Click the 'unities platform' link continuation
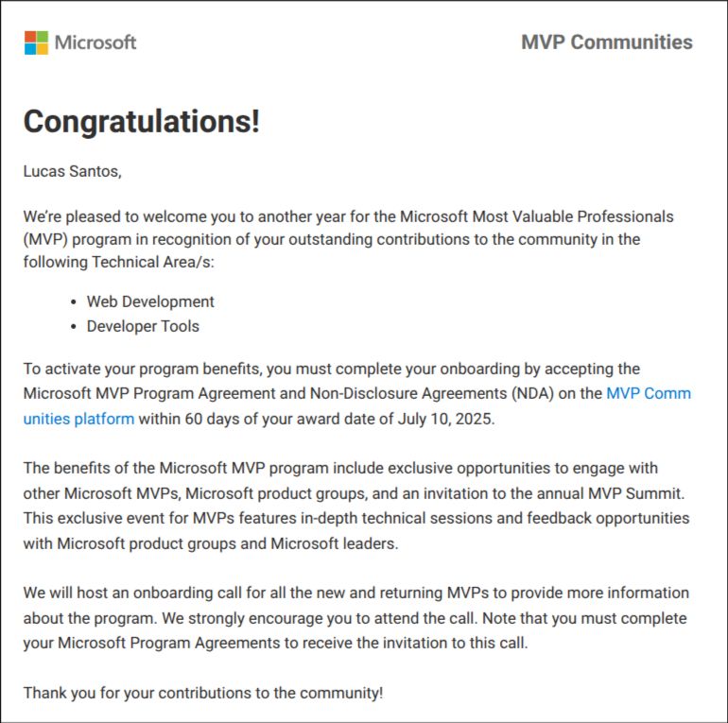 coord(78,419)
